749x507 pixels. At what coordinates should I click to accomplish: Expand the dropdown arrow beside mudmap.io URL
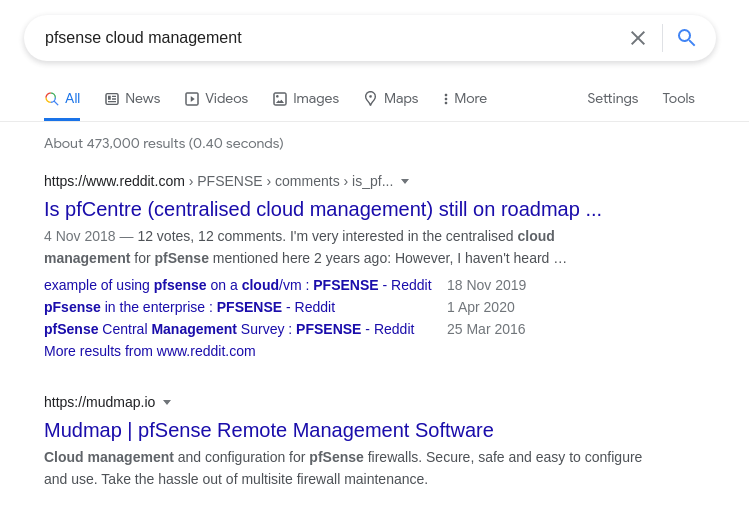coord(167,402)
